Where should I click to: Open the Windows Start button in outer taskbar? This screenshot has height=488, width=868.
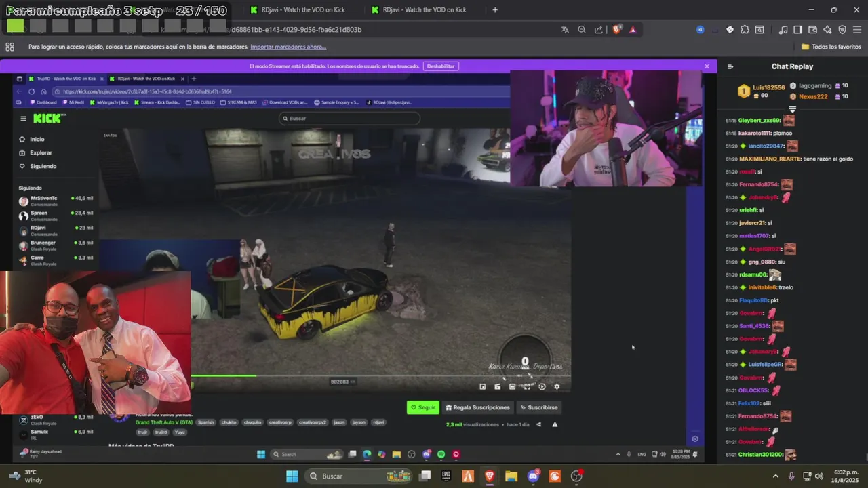(x=292, y=476)
